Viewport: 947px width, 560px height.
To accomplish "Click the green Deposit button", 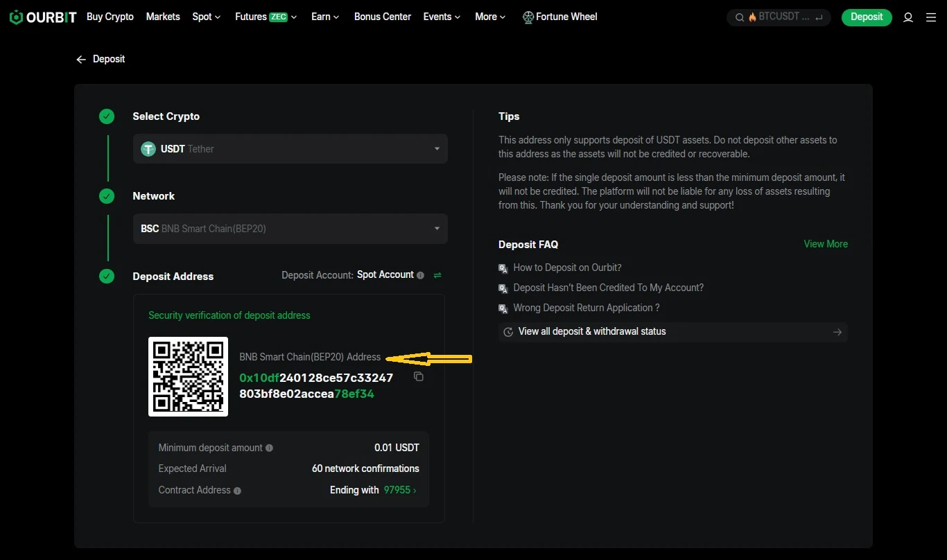I will click(x=867, y=17).
